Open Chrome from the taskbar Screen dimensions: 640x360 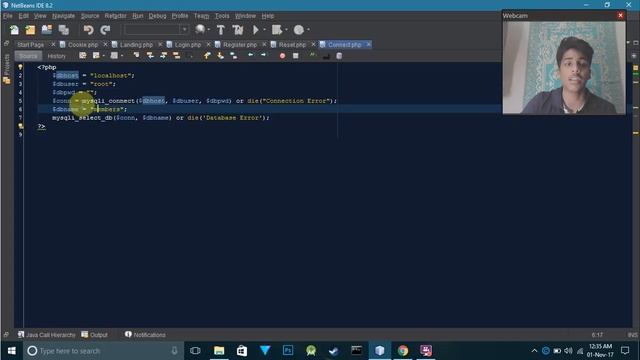(x=403, y=351)
